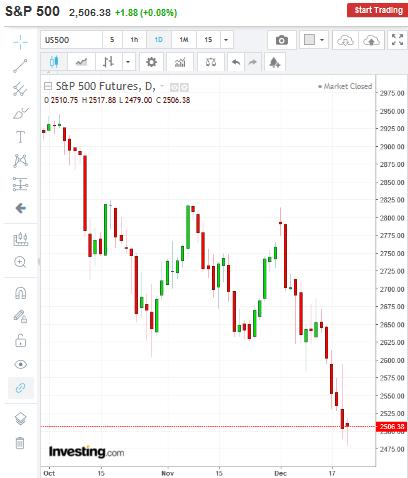Open the object tree layers icon

[x=20, y=419]
